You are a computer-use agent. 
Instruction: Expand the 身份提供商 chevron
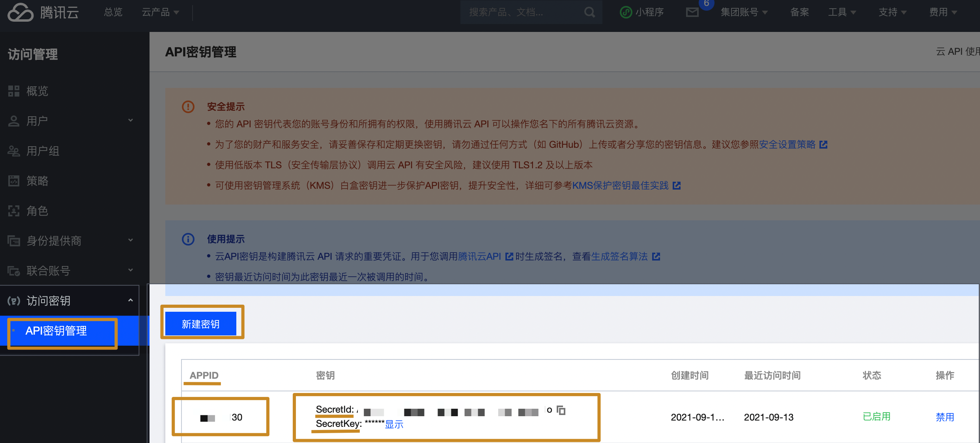131,240
